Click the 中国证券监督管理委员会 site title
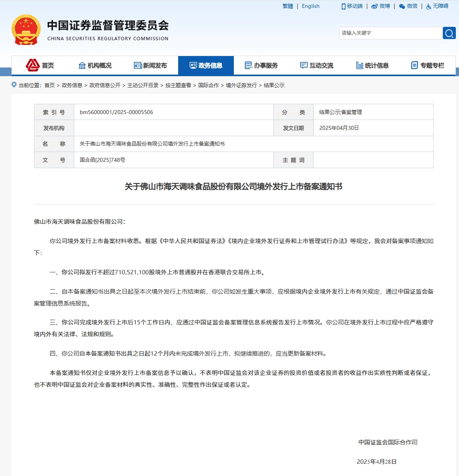 point(108,25)
